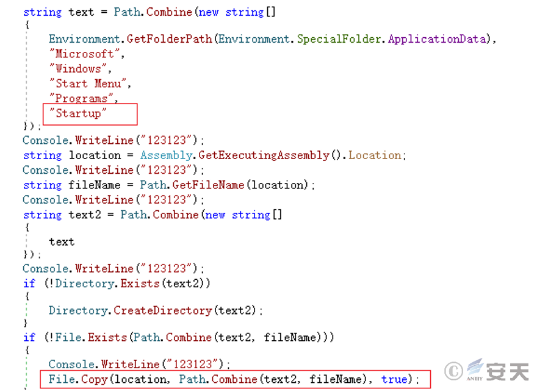
Task: Select the lone text element inside text2 array
Action: (x=62, y=242)
